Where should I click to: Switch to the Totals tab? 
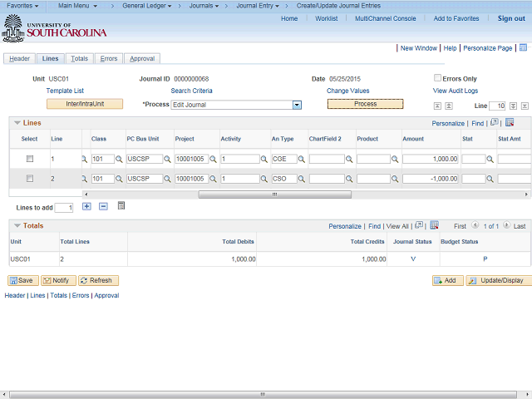pos(80,59)
